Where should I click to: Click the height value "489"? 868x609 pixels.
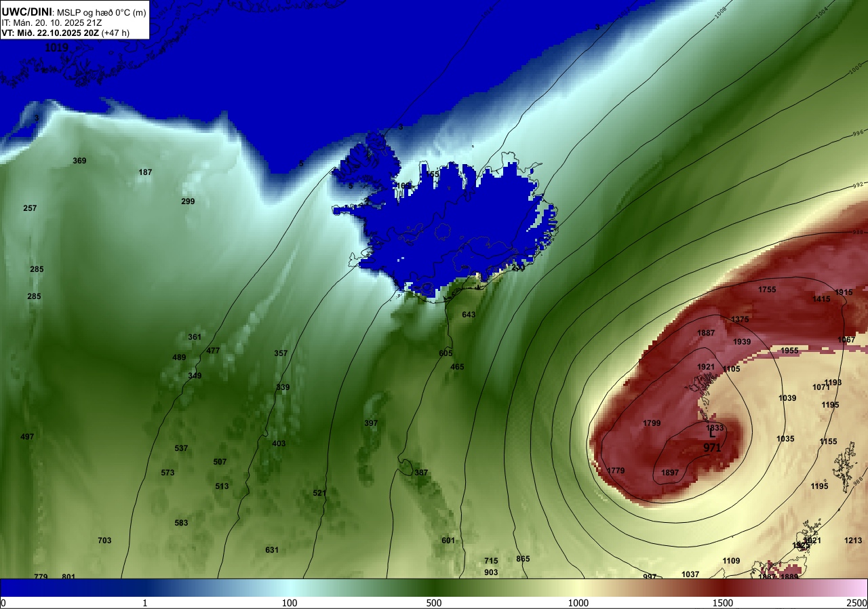[x=179, y=357]
